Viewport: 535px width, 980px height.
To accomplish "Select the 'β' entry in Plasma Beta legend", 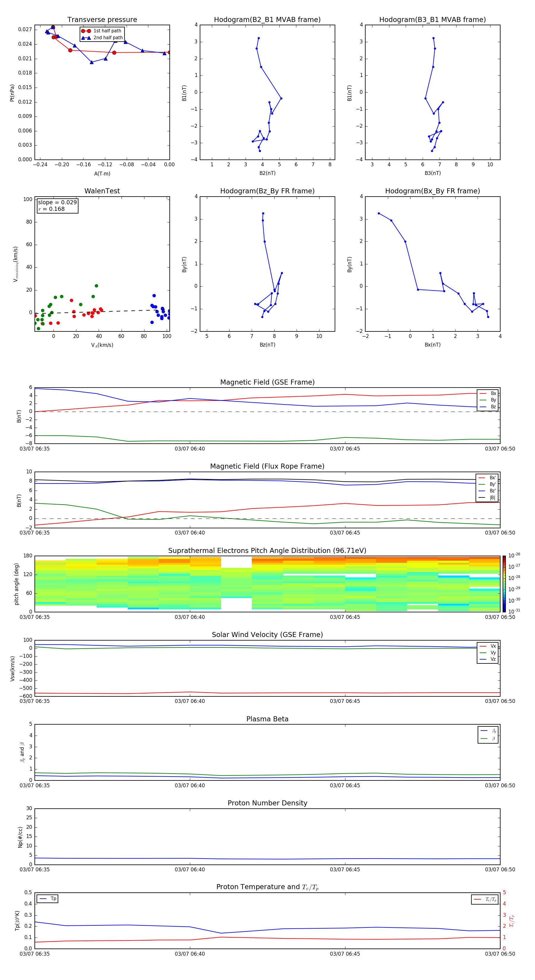I will 488,739.
